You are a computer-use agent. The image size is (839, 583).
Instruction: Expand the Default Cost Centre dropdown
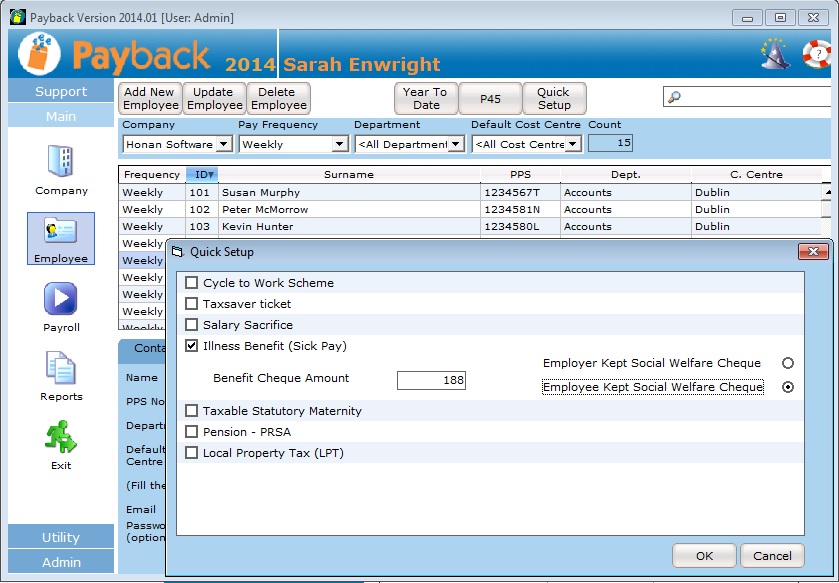[x=573, y=144]
